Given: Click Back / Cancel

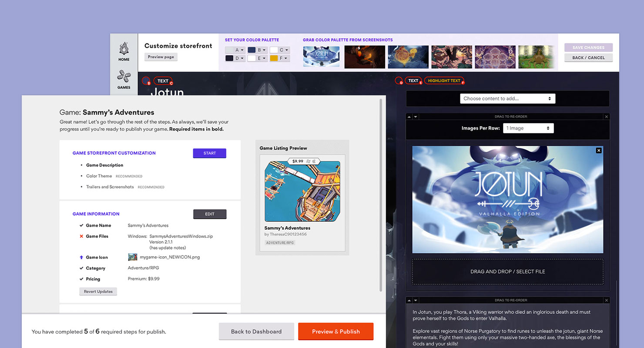Looking at the screenshot, I should click(588, 57).
